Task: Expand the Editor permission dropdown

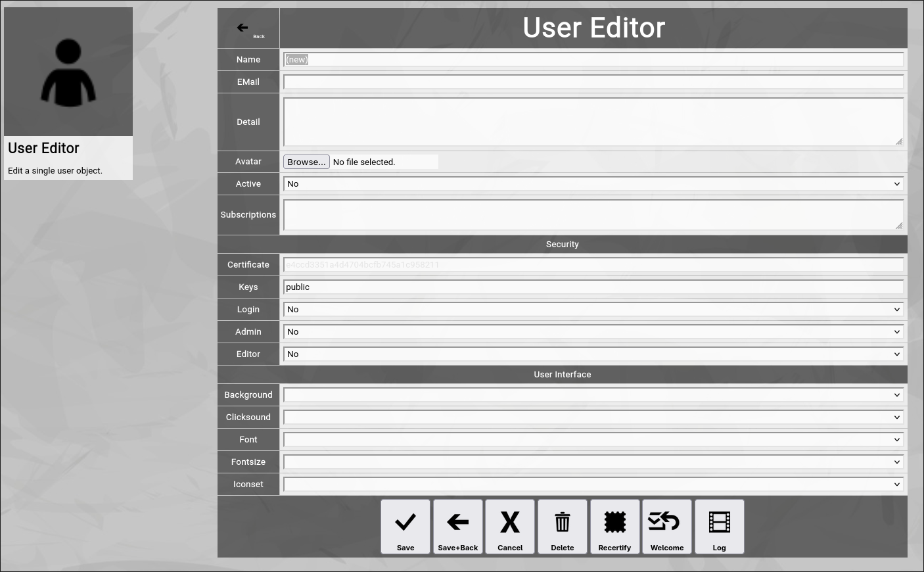Action: [593, 354]
